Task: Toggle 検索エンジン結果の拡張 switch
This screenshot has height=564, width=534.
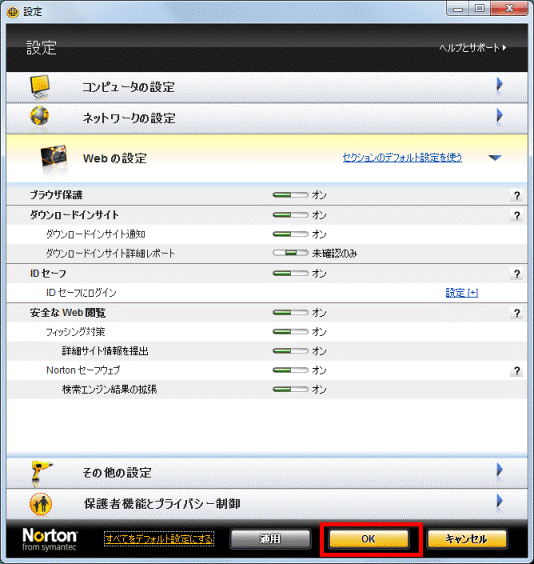Action: (x=290, y=389)
